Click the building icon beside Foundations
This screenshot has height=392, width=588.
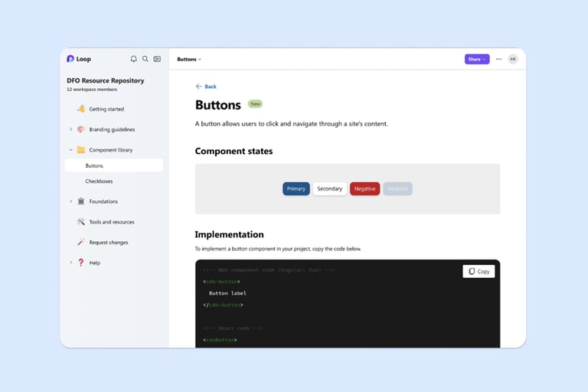[x=81, y=201]
